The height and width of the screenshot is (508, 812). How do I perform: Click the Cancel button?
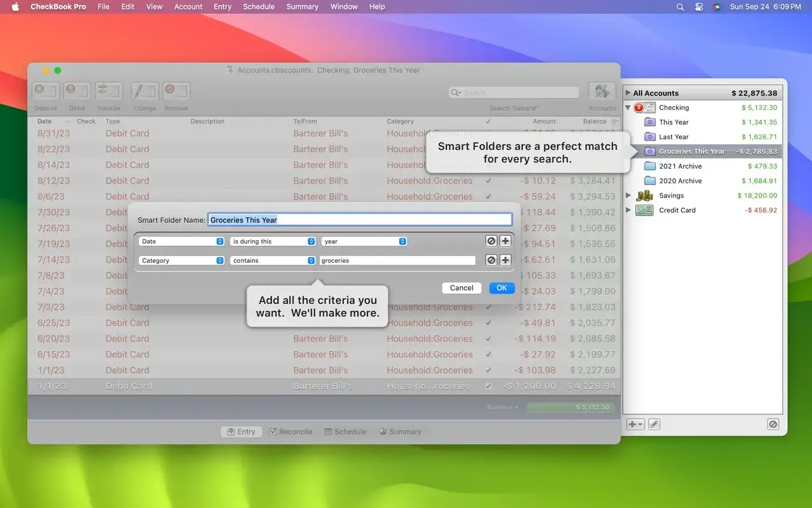pyautogui.click(x=462, y=287)
